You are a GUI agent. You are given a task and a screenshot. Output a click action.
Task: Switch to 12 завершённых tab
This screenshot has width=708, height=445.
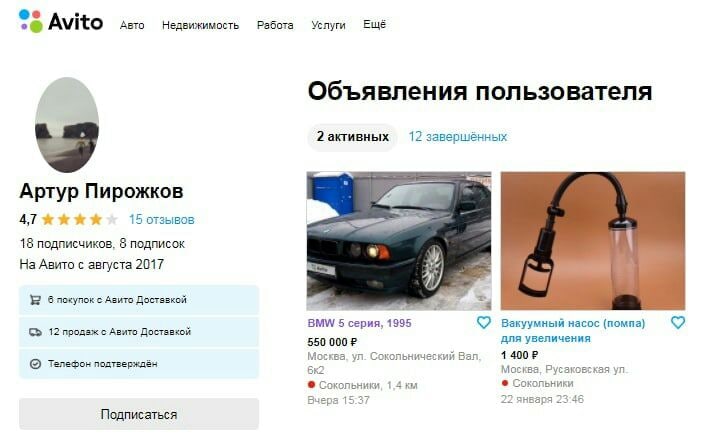(x=458, y=137)
